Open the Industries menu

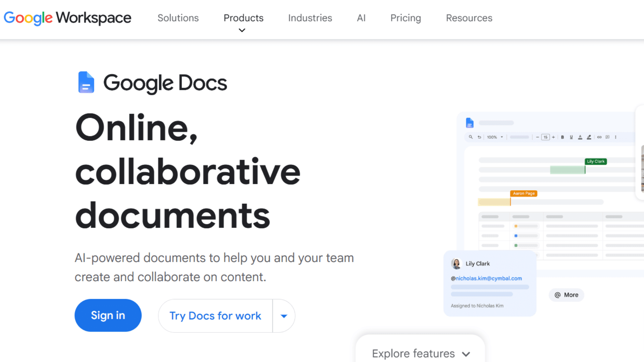click(310, 18)
